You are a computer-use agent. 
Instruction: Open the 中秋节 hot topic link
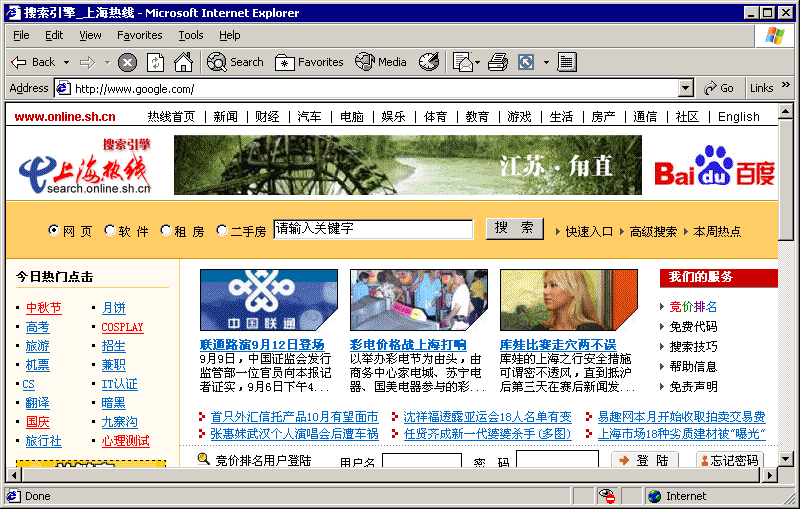[44, 308]
